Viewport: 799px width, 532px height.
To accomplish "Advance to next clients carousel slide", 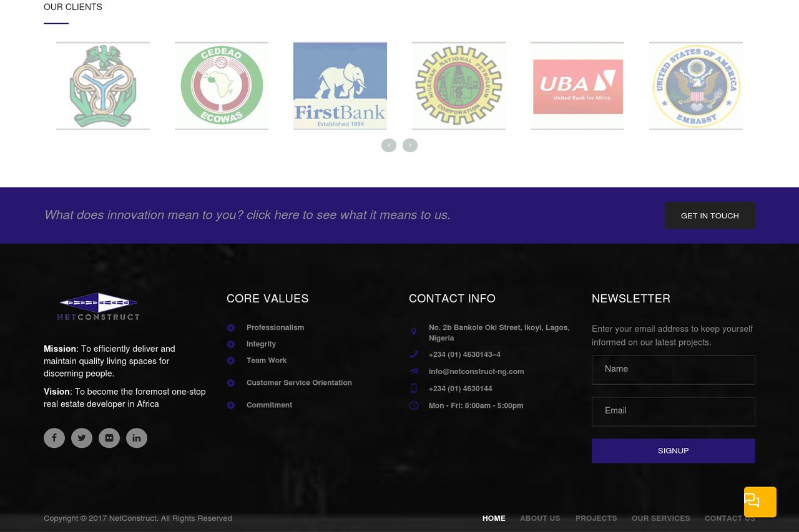I will [x=410, y=145].
